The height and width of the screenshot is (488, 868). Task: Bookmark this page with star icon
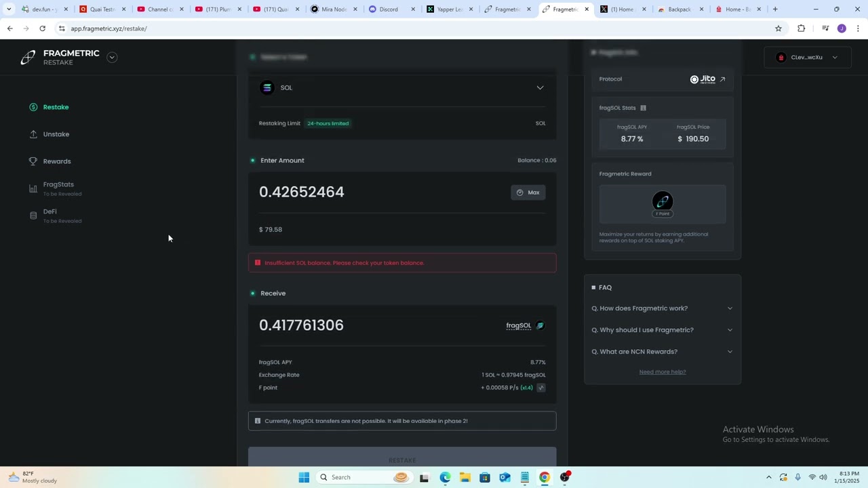(778, 28)
